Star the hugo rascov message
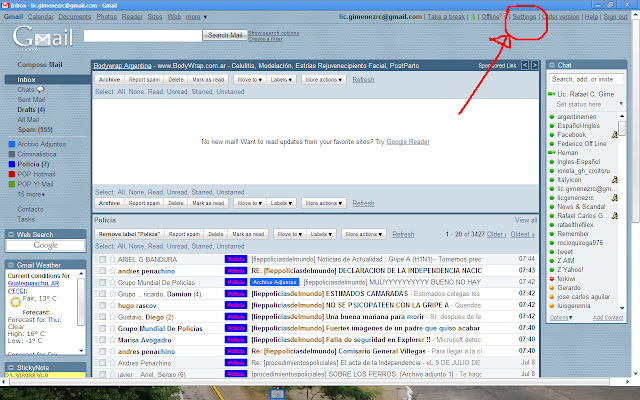The width and height of the screenshot is (640, 400). (x=112, y=305)
